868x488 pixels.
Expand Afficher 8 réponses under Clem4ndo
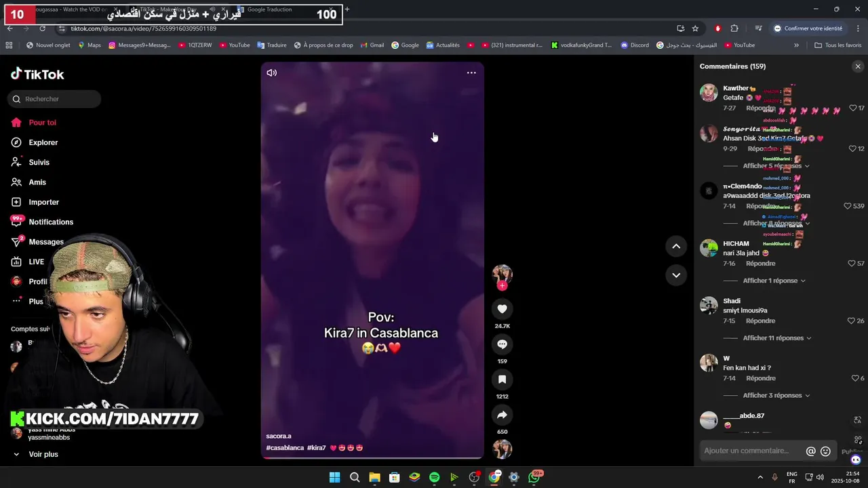point(776,224)
